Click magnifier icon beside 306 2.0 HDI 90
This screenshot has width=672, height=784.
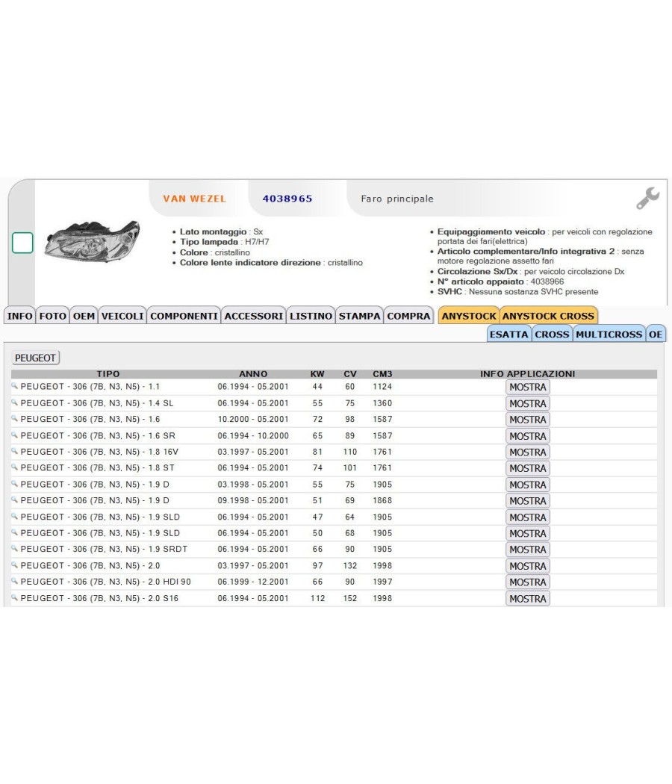click(x=14, y=581)
